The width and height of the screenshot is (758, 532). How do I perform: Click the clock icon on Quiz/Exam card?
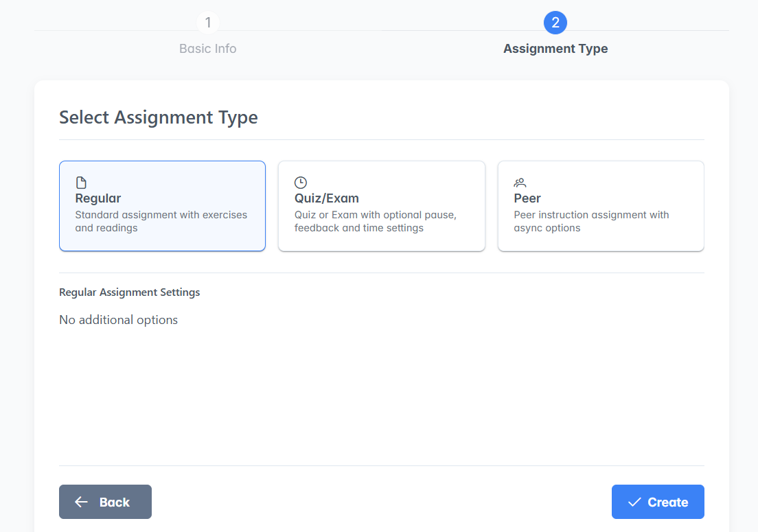pyautogui.click(x=300, y=183)
